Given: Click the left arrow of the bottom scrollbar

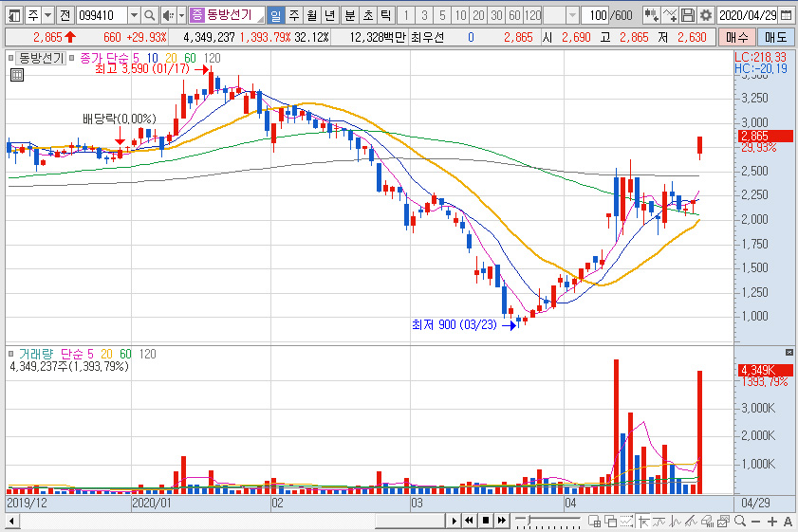Looking at the screenshot, I should tap(12, 521).
